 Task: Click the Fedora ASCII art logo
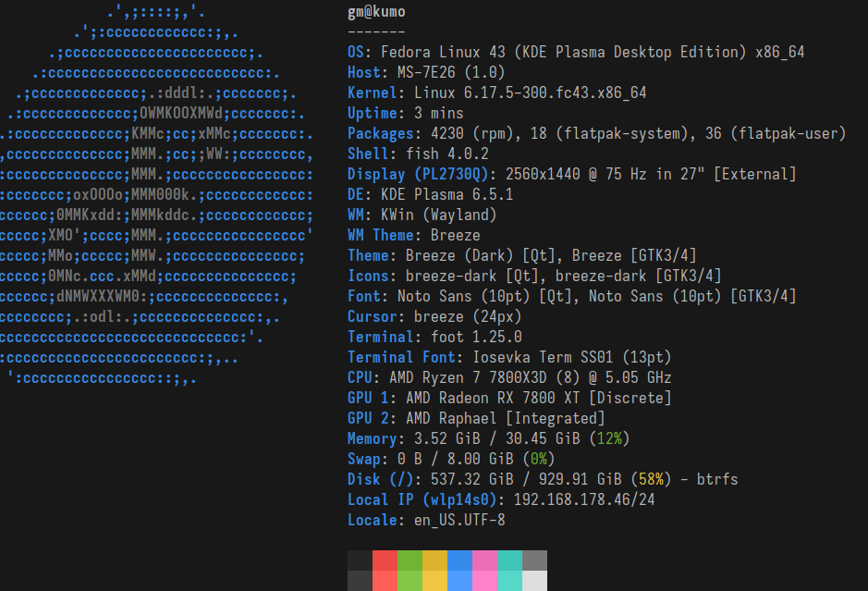(157, 194)
